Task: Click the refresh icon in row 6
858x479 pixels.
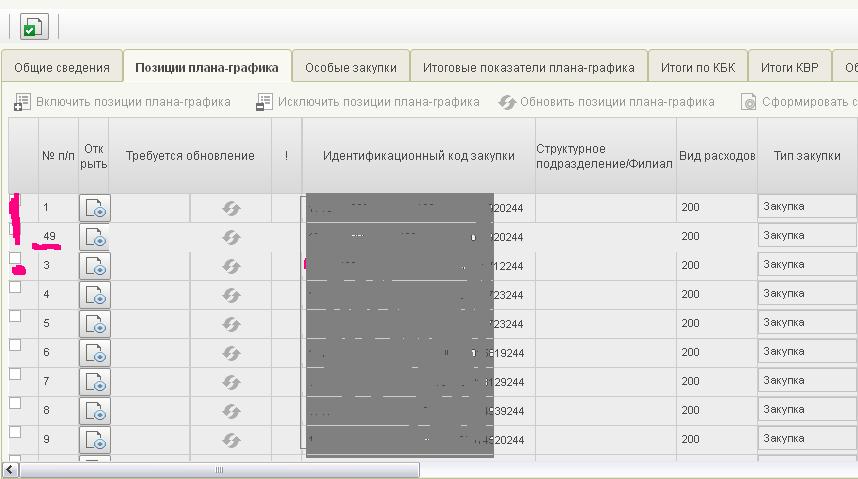Action: coord(231,353)
